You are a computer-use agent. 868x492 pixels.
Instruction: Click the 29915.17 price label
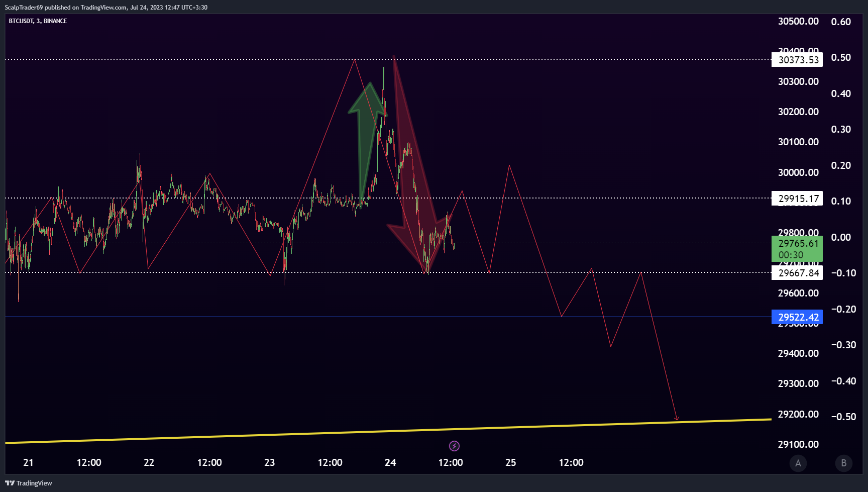pos(797,199)
